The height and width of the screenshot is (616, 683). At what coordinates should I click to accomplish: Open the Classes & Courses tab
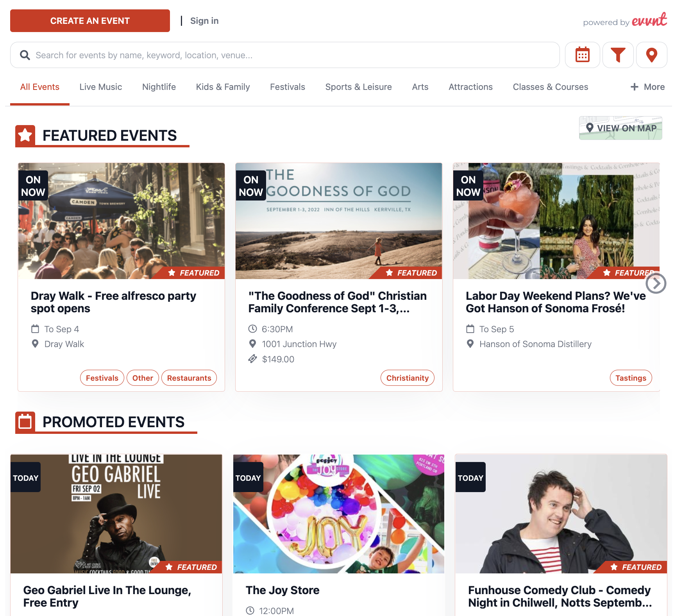pos(550,87)
